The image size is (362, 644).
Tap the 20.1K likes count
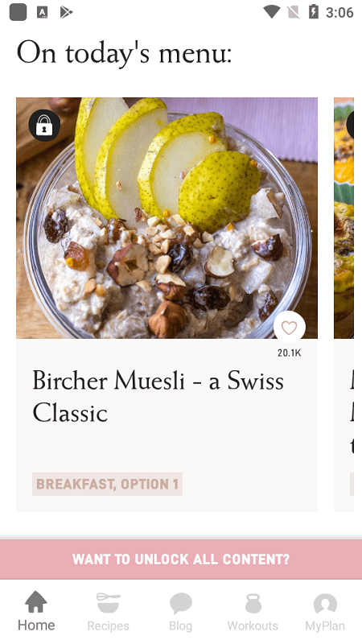[290, 353]
